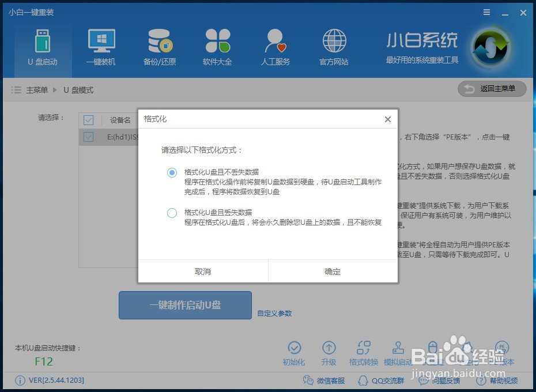536x392 pixels.
Task: Toggle the select-all device checkbox
Action: 89,120
